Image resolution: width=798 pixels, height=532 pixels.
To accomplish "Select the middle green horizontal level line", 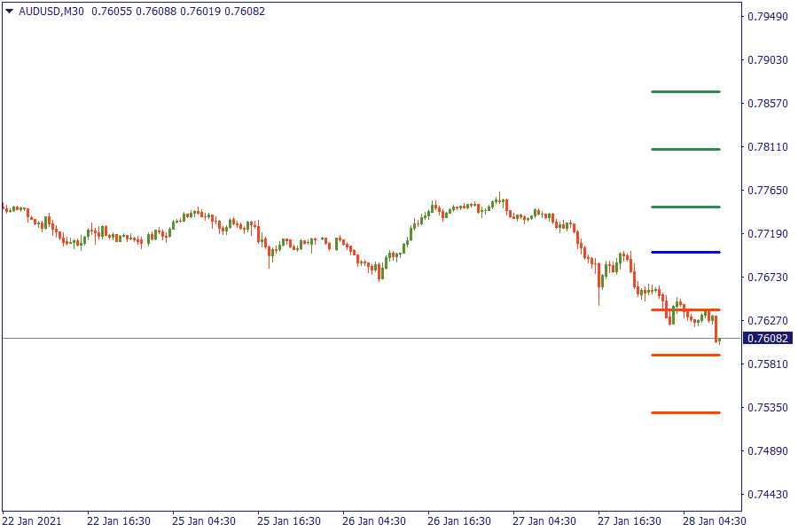I will [685, 149].
